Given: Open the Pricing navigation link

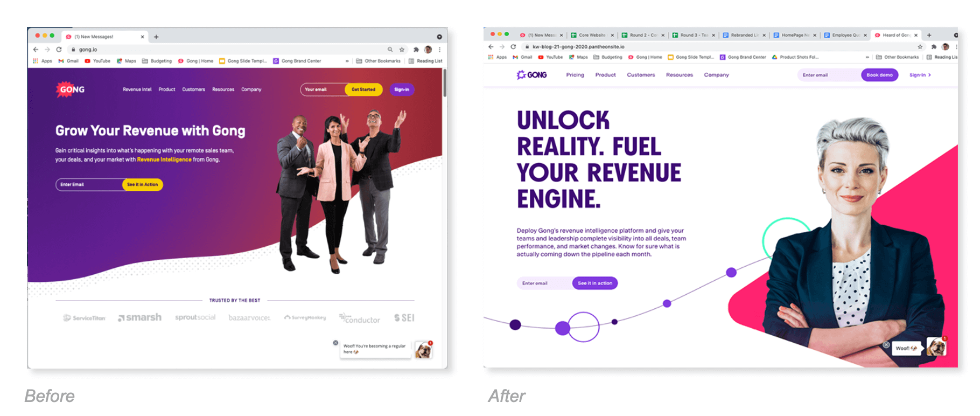Looking at the screenshot, I should click(575, 75).
